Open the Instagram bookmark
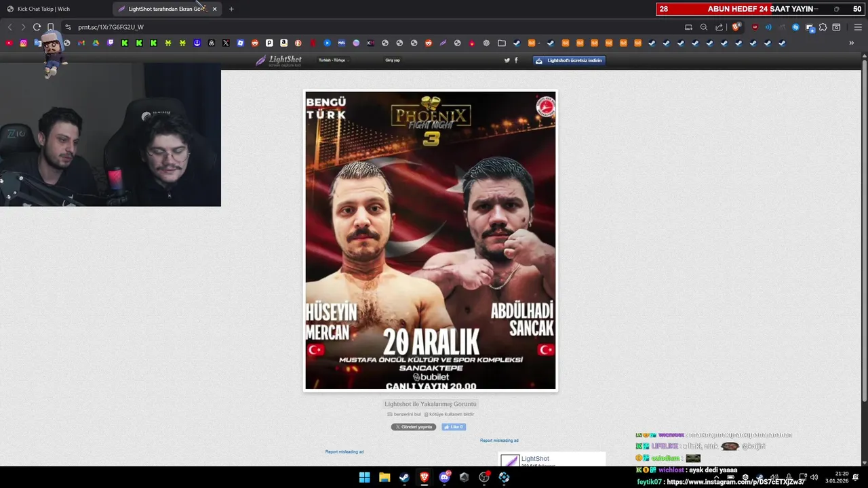 pyautogui.click(x=23, y=43)
